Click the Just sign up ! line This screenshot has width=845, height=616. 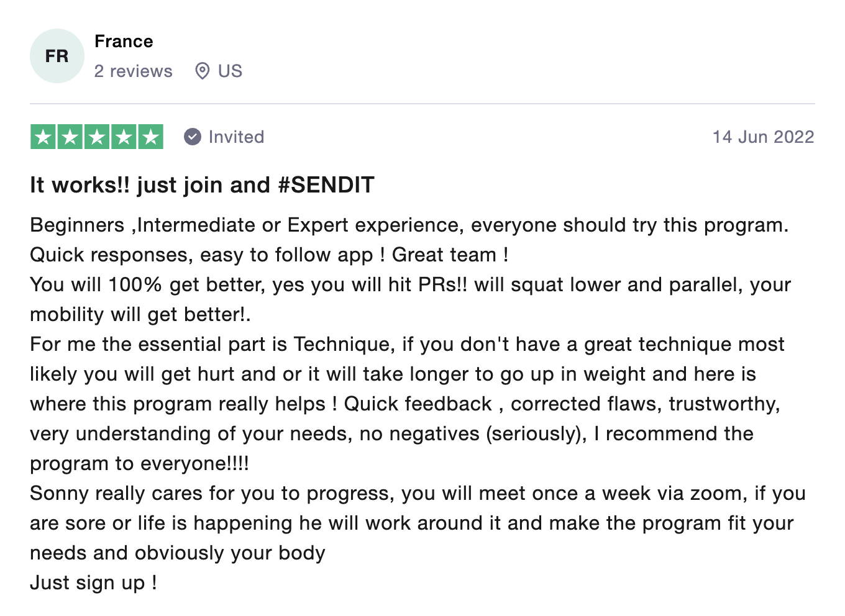point(93,582)
